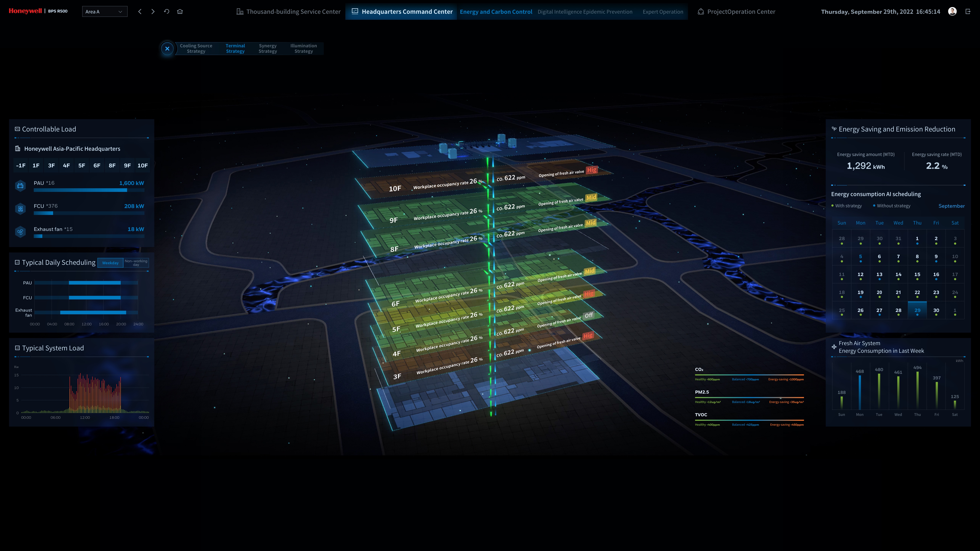Close the strategy selector with X button
Screen dimensions: 980x551
pos(167,49)
